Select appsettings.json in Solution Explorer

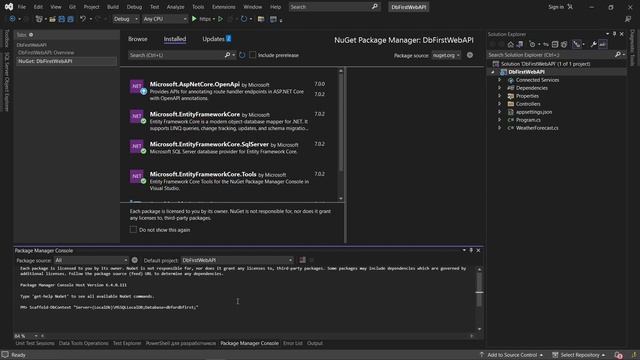[533, 112]
